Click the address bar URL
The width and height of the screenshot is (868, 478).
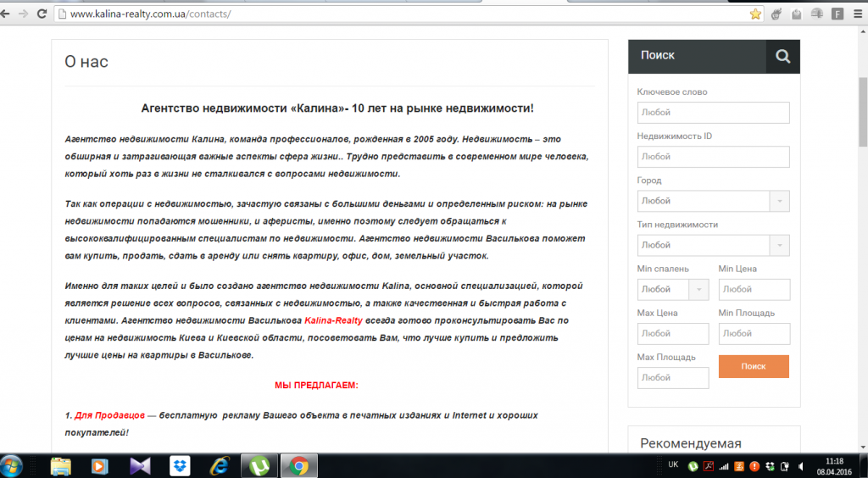tap(150, 14)
